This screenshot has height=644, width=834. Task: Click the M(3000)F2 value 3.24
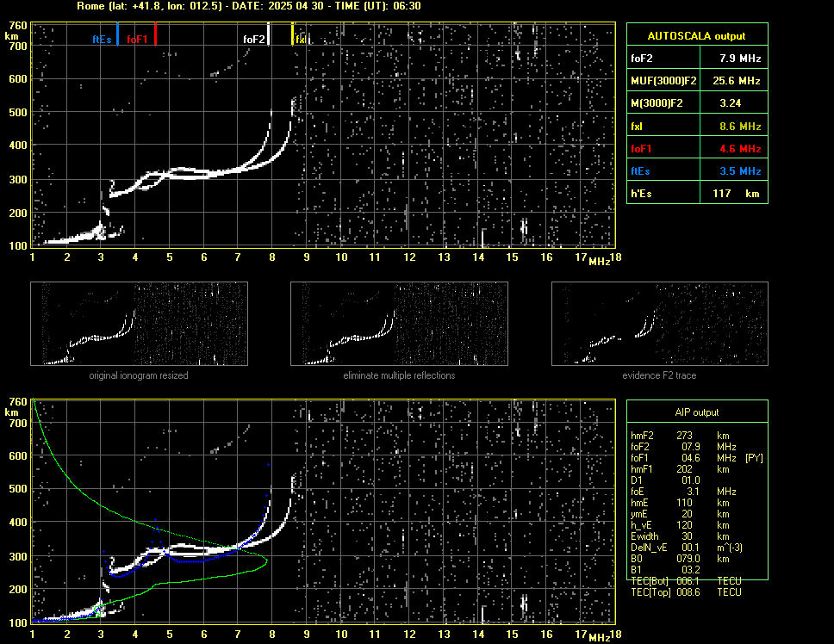point(731,103)
